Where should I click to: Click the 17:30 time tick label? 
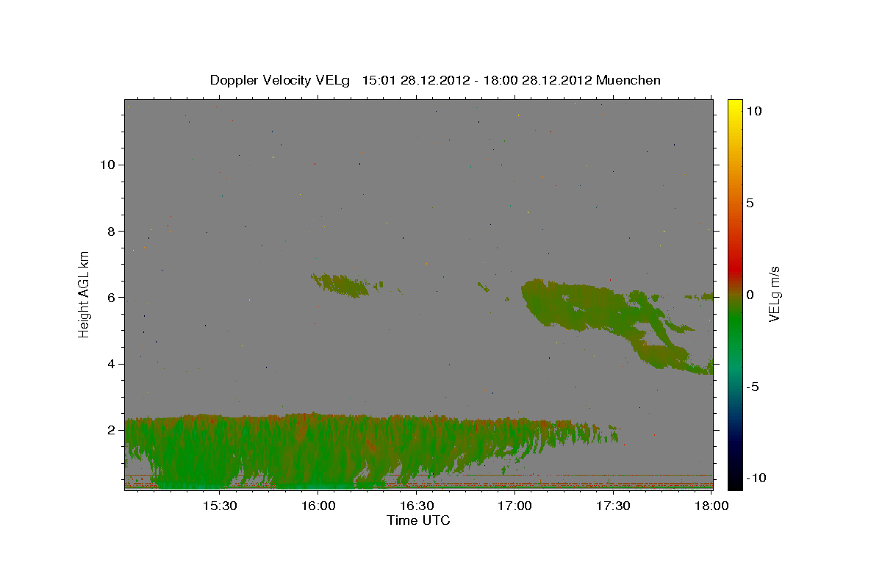pos(613,506)
